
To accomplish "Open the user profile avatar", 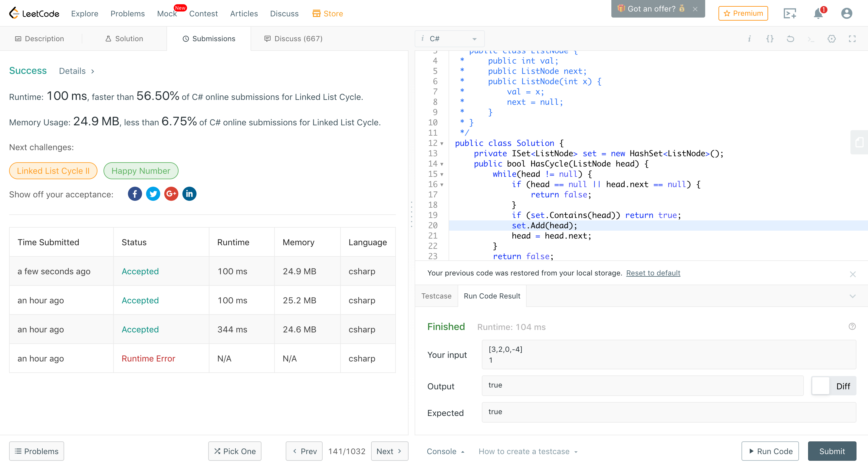I will (847, 14).
